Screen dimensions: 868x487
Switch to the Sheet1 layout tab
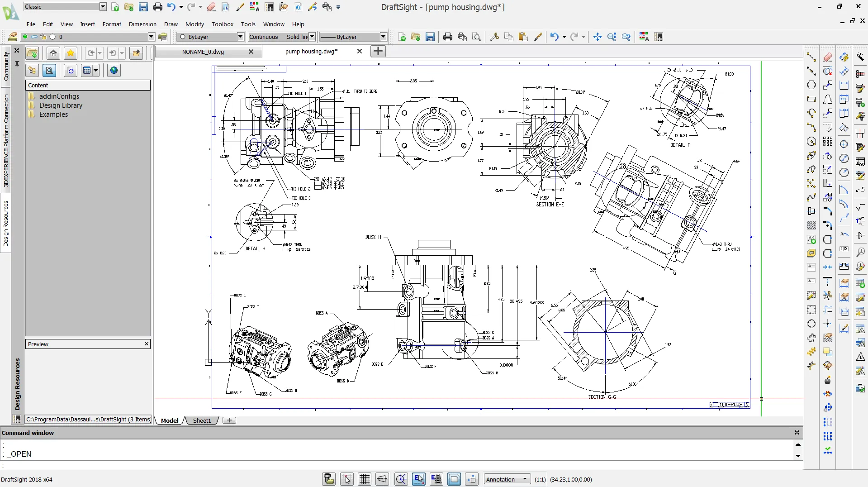tap(202, 420)
